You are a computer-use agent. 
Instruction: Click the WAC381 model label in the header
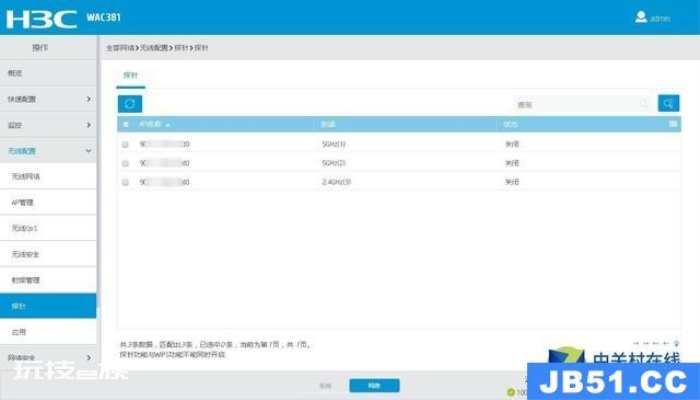(104, 17)
